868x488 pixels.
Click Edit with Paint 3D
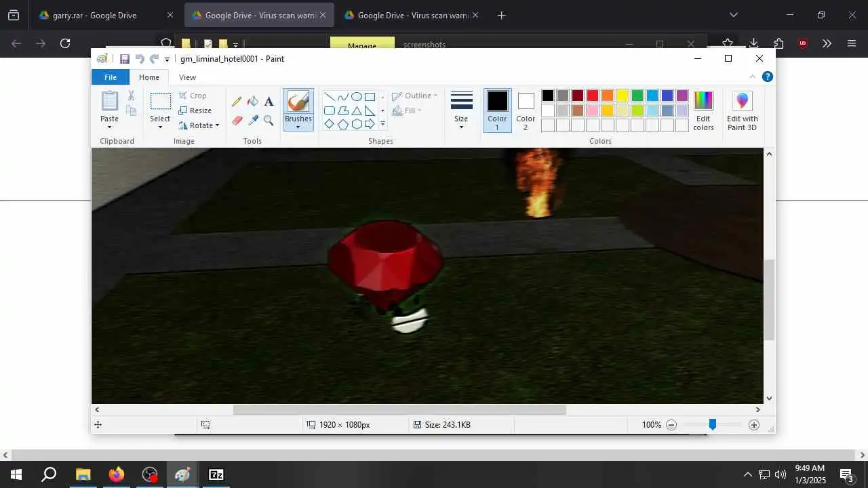click(x=743, y=111)
